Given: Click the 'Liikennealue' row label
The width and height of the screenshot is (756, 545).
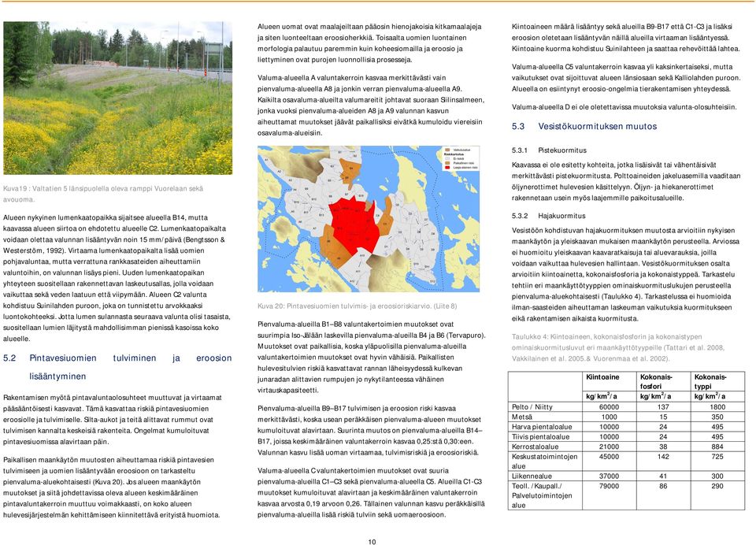Looking at the screenshot, I should [532, 476].
